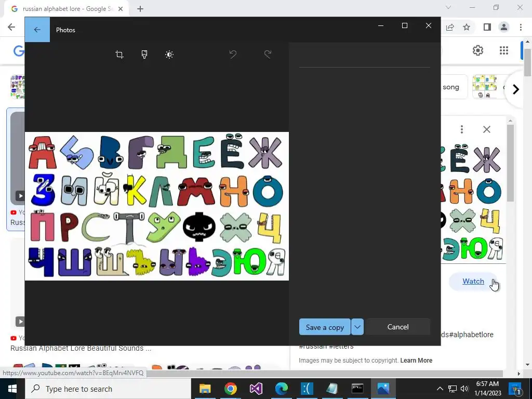532x399 pixels.
Task: Open Photos app from taskbar
Action: point(383,389)
